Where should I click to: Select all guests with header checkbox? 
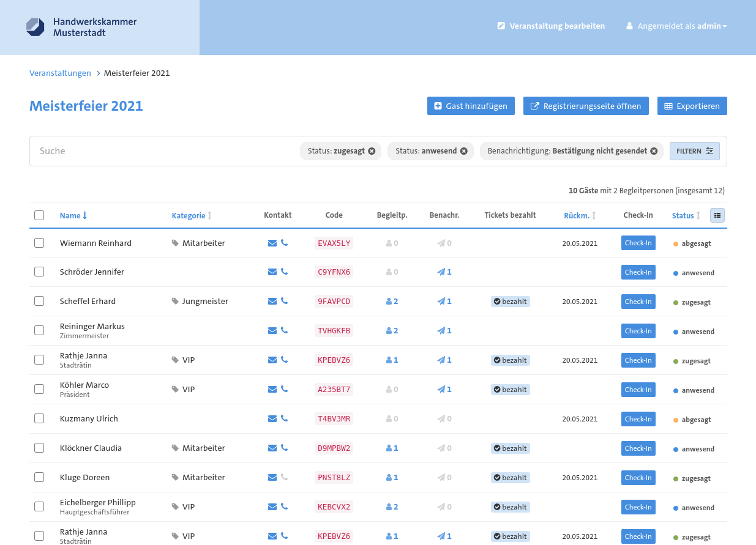coord(39,215)
